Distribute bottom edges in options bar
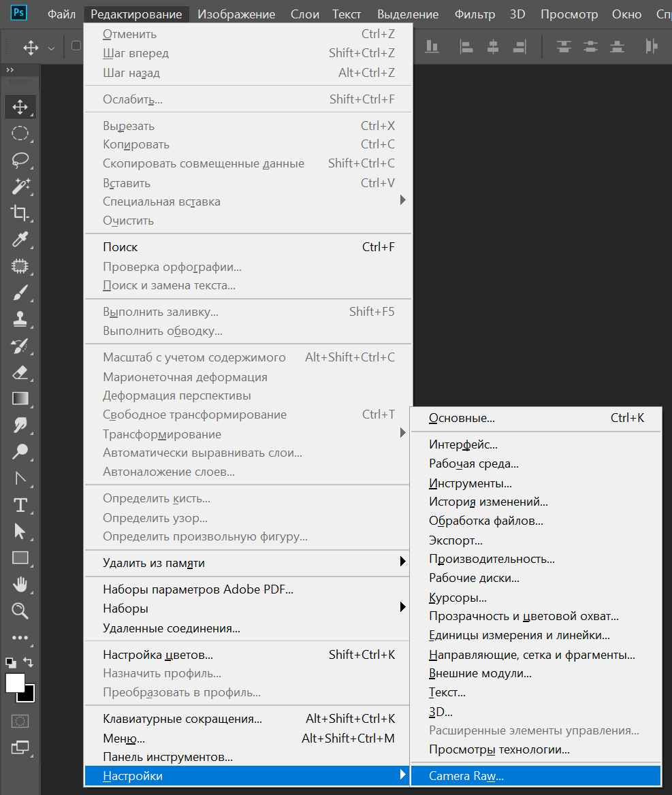This screenshot has height=795, width=672. click(618, 47)
